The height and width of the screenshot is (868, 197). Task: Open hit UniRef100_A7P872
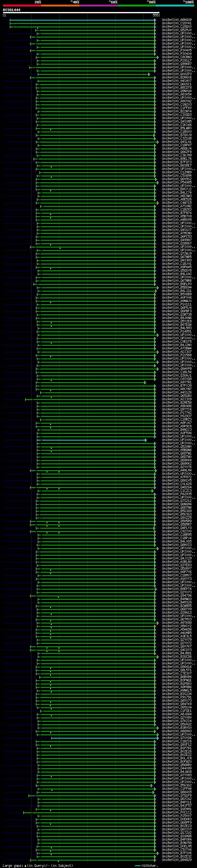click(x=177, y=477)
